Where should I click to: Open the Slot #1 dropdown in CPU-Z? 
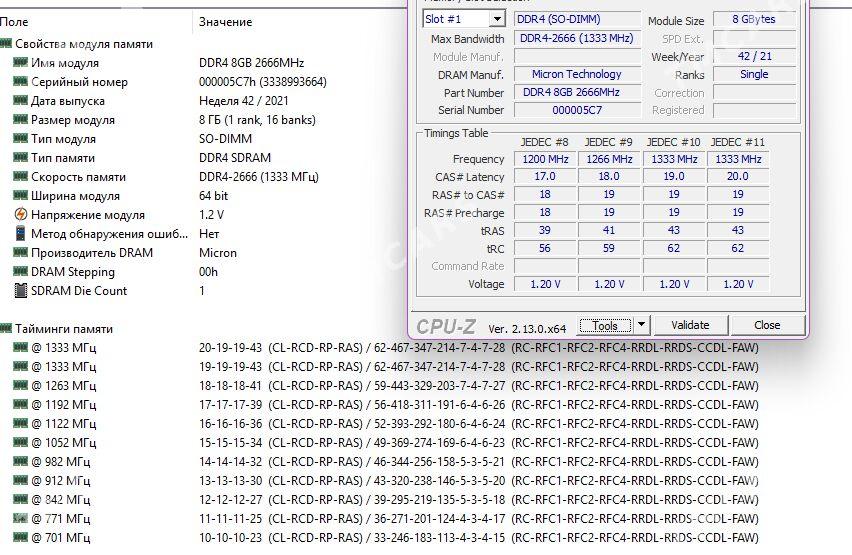497,19
